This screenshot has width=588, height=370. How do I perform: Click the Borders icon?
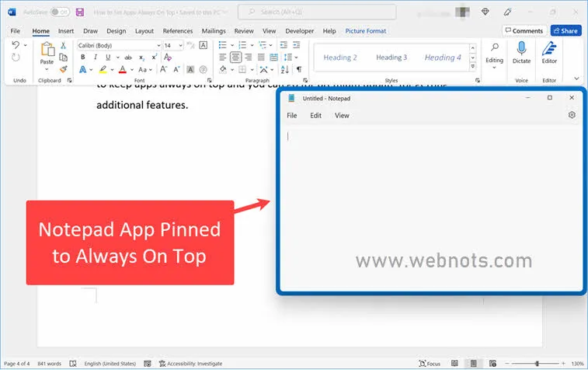(242, 69)
